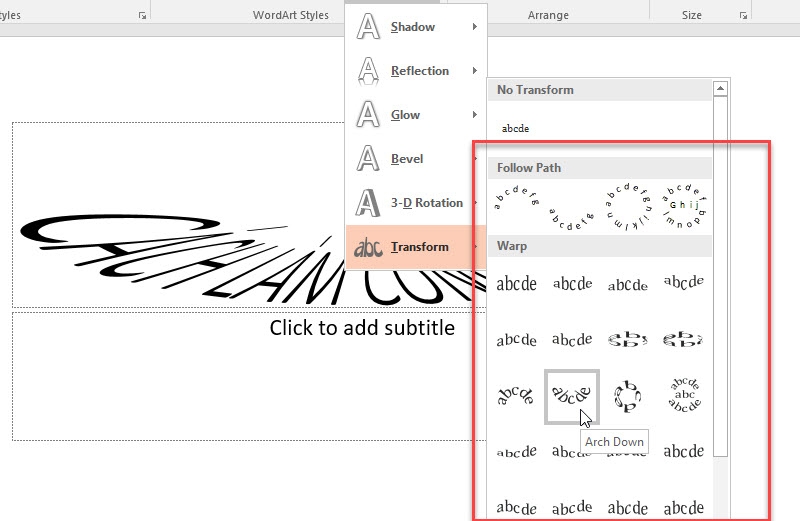Apply the Wave 1 warp in bottom row
The height and width of the screenshot is (521, 800).
516,507
